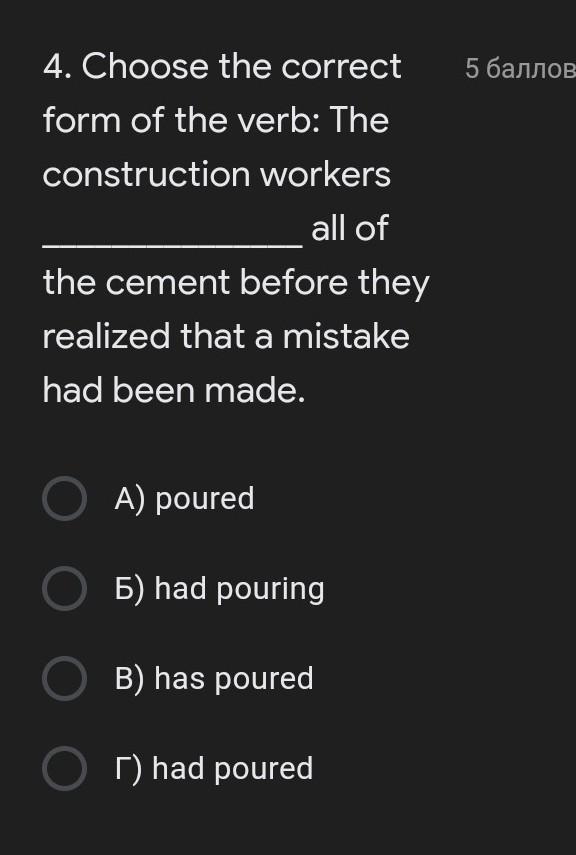Viewport: 576px width, 855px height.
Task: Click the phrase 'Choose the correct'
Action: 242,67
